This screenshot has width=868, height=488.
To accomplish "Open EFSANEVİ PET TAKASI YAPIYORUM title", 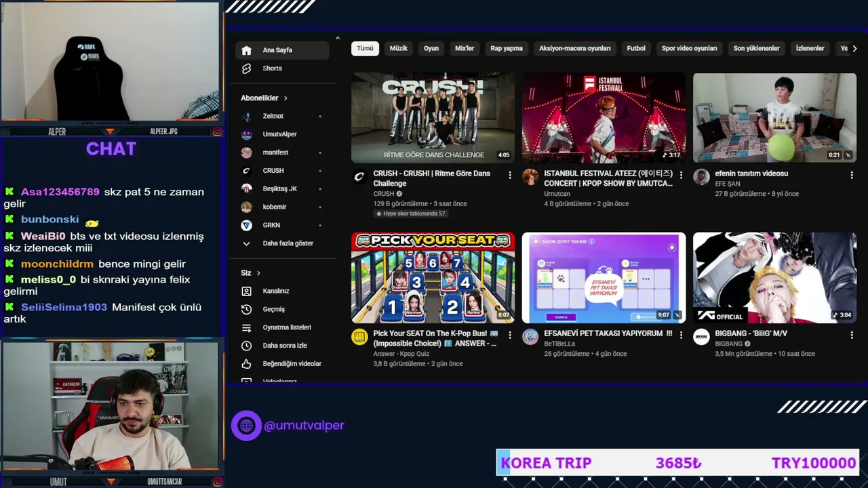I will (608, 333).
